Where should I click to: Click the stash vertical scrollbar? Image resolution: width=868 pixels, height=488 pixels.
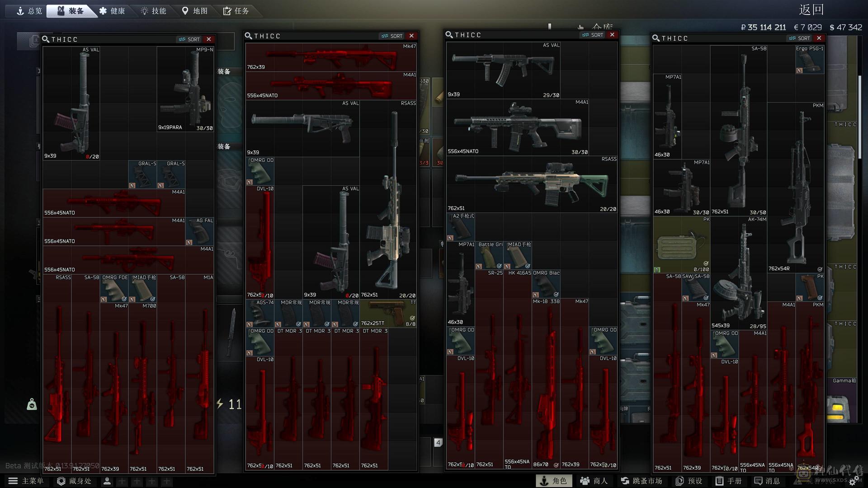click(860, 117)
